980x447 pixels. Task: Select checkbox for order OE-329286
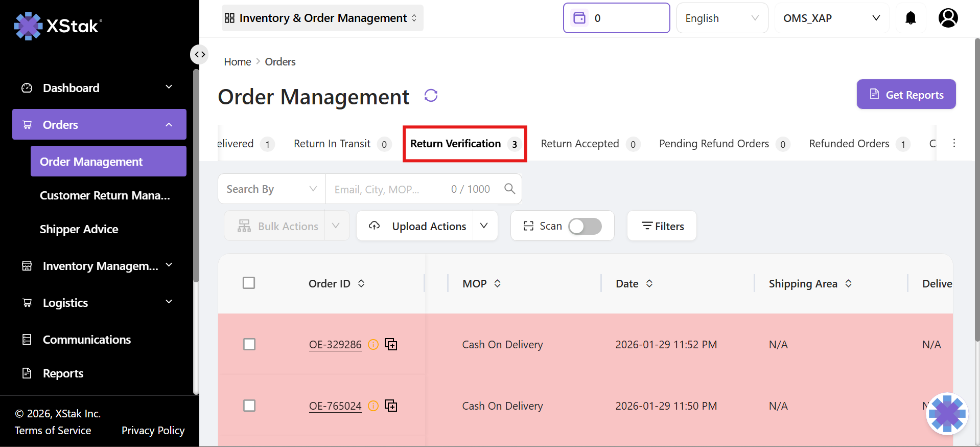point(249,344)
